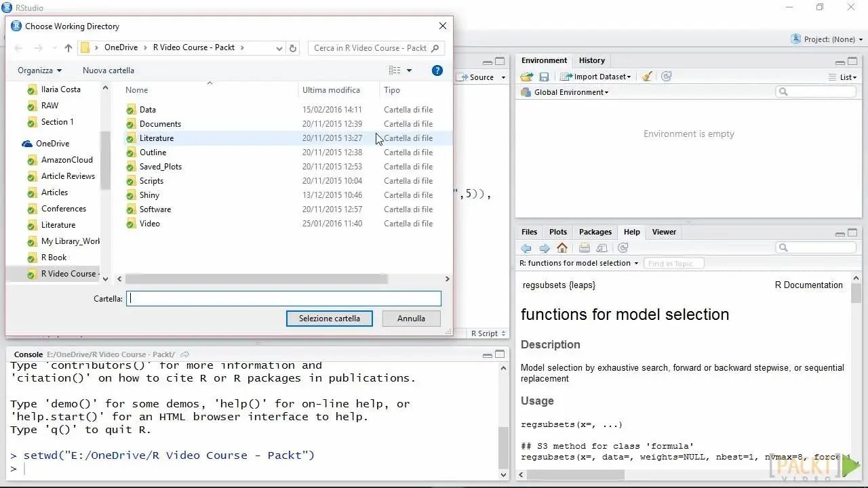This screenshot has width=868, height=488.
Task: Open the List view dropdown in Environment
Action: (x=842, y=77)
